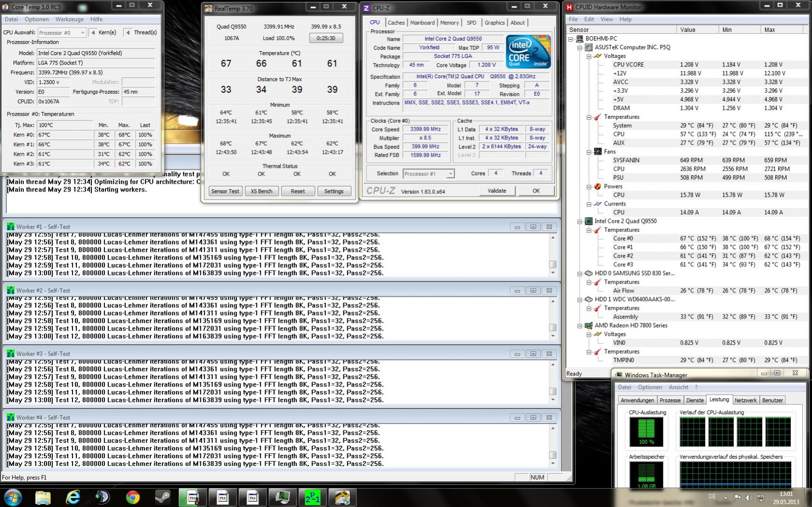This screenshot has height=507, width=812.
Task: Collapse the Currents tree node
Action: (589, 204)
